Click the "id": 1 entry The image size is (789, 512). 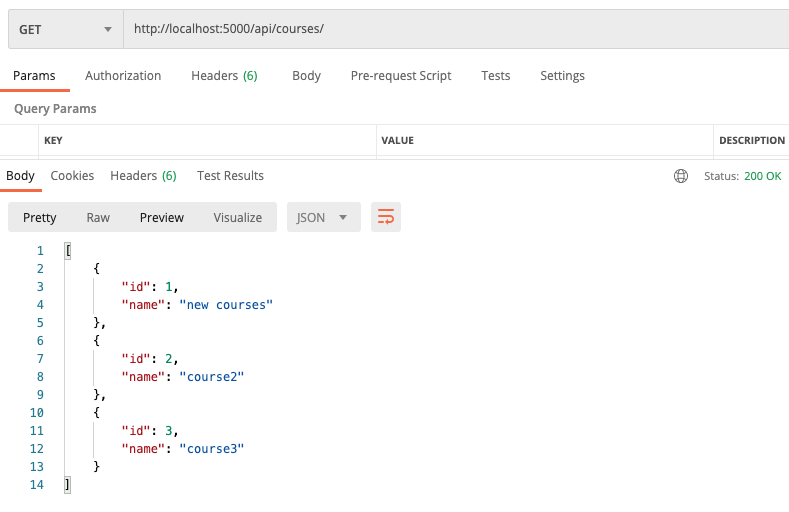pyautogui.click(x=150, y=287)
